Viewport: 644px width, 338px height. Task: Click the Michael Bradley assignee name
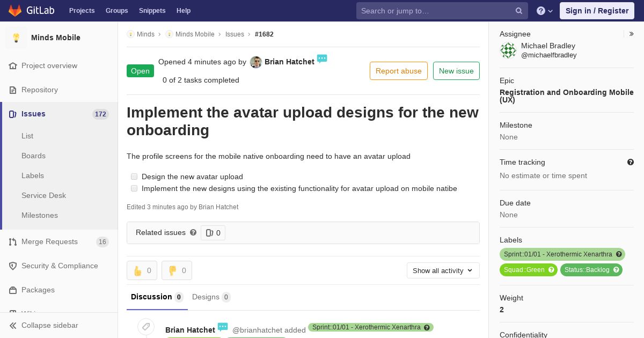548,46
